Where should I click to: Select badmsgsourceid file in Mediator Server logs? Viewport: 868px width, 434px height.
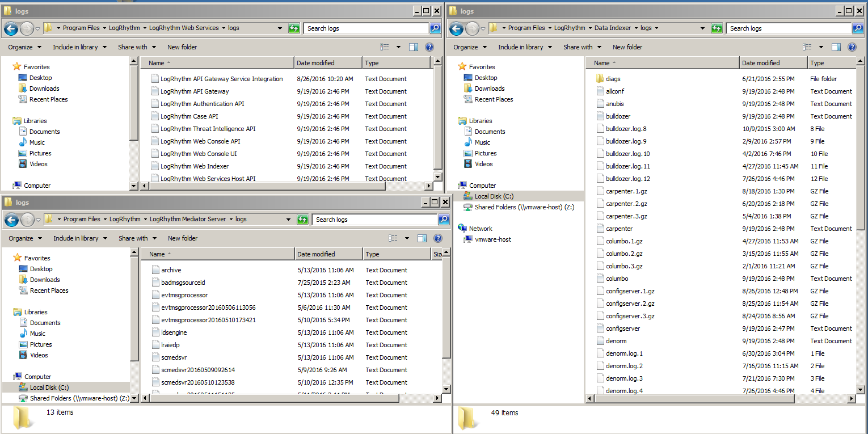[x=183, y=283]
